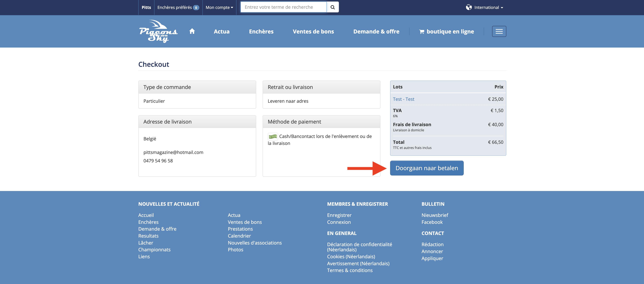Click the Pitts user link

tap(146, 7)
